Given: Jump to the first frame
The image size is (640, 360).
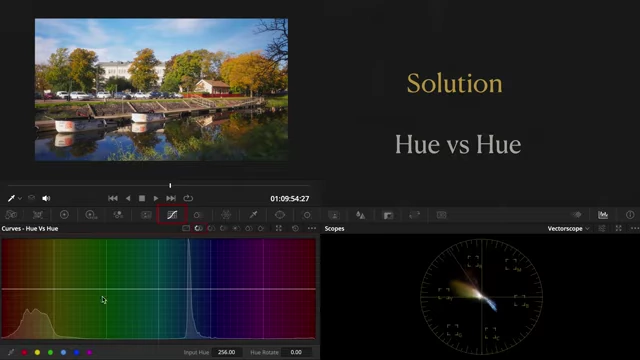Looking at the screenshot, I should point(113,198).
